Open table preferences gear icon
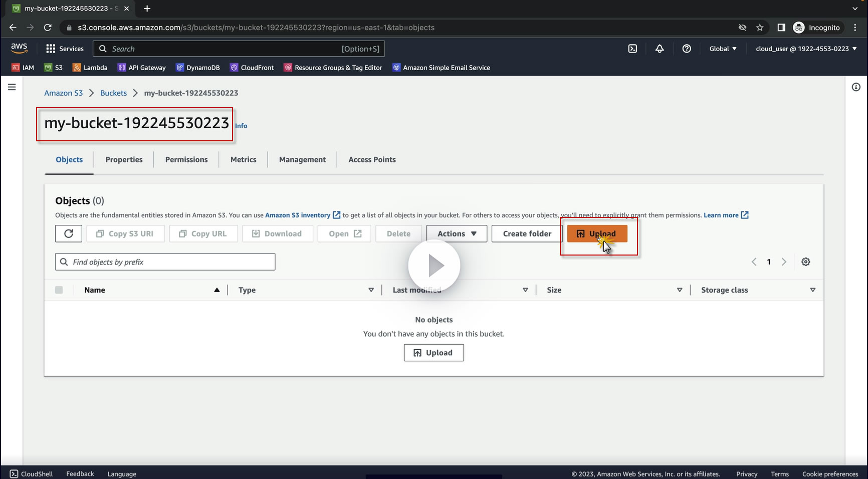Viewport: 868px width, 479px height. [806, 262]
